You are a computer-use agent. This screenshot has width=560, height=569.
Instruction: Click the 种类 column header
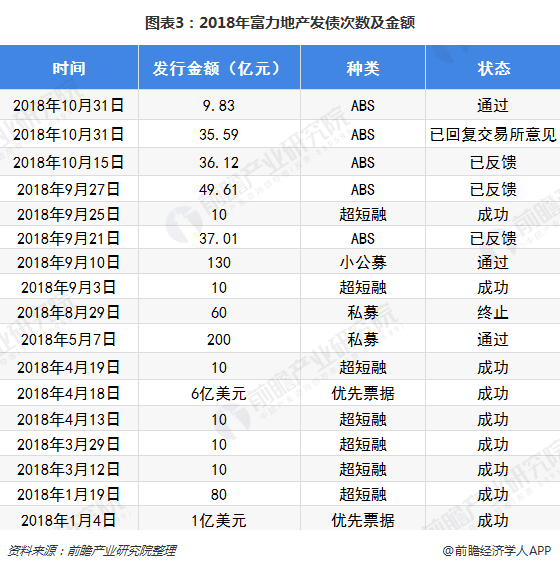[363, 68]
